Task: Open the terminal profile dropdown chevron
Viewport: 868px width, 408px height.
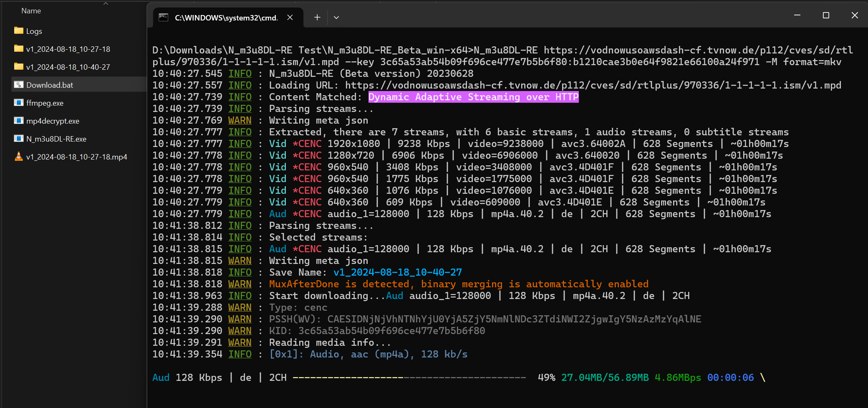Action: click(336, 18)
